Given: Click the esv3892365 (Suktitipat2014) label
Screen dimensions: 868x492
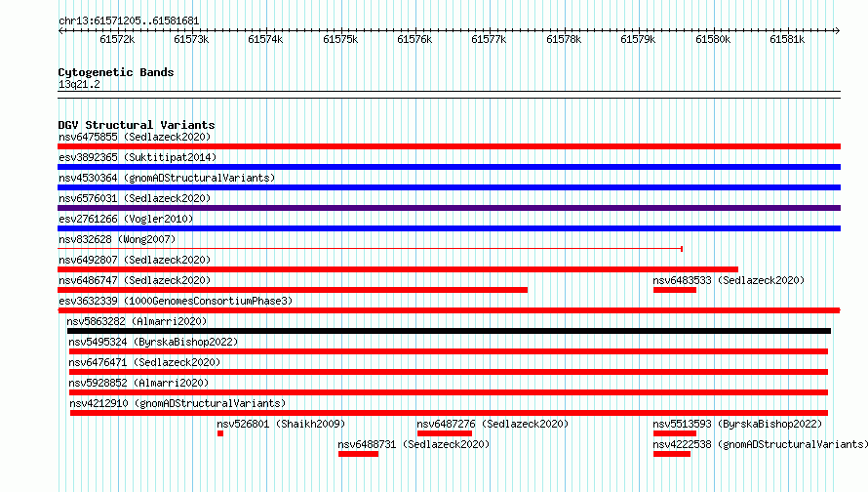Looking at the screenshot, I should (x=138, y=157).
